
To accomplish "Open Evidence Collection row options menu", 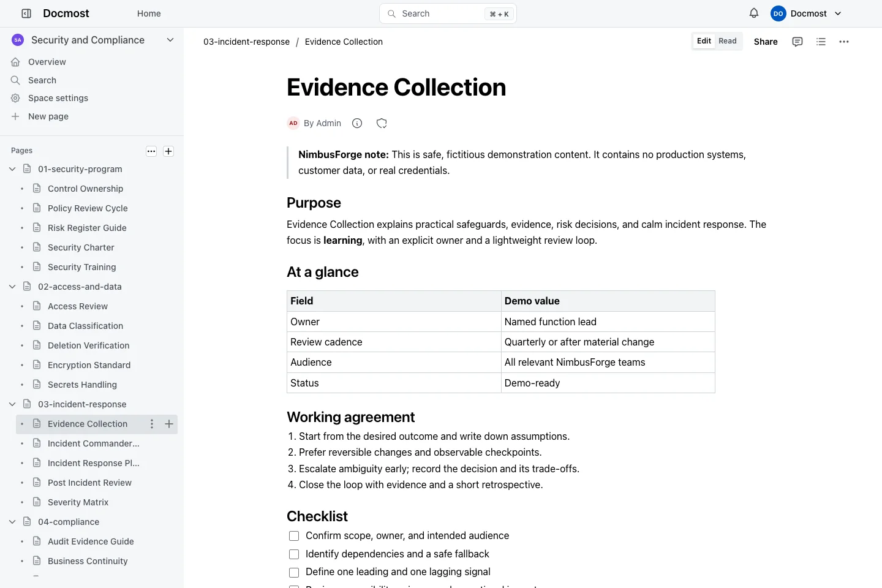I will (152, 424).
